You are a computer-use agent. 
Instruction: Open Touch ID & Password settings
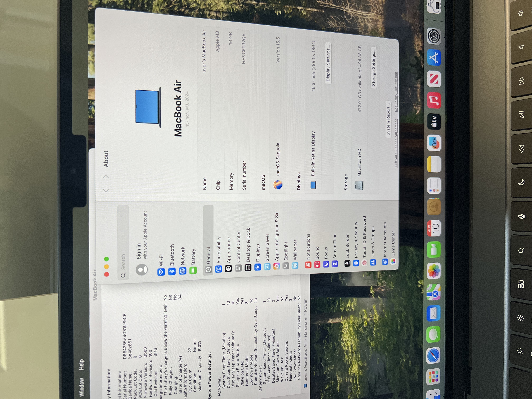tap(364, 241)
